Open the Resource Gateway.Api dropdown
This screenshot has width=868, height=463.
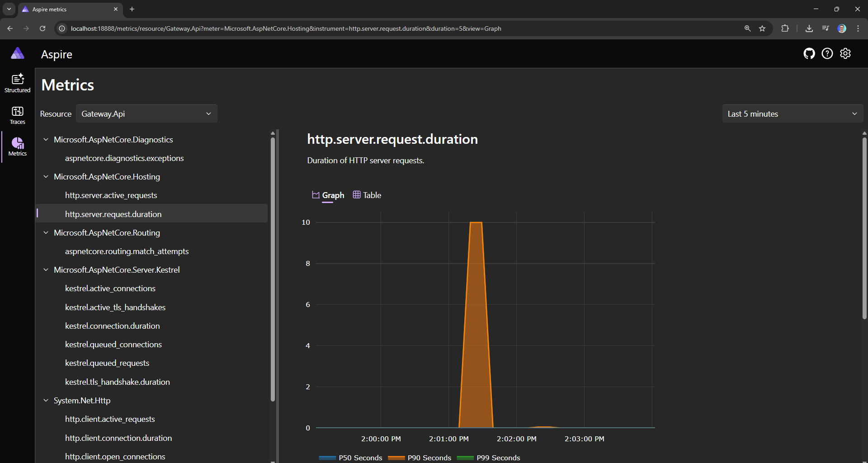(146, 114)
